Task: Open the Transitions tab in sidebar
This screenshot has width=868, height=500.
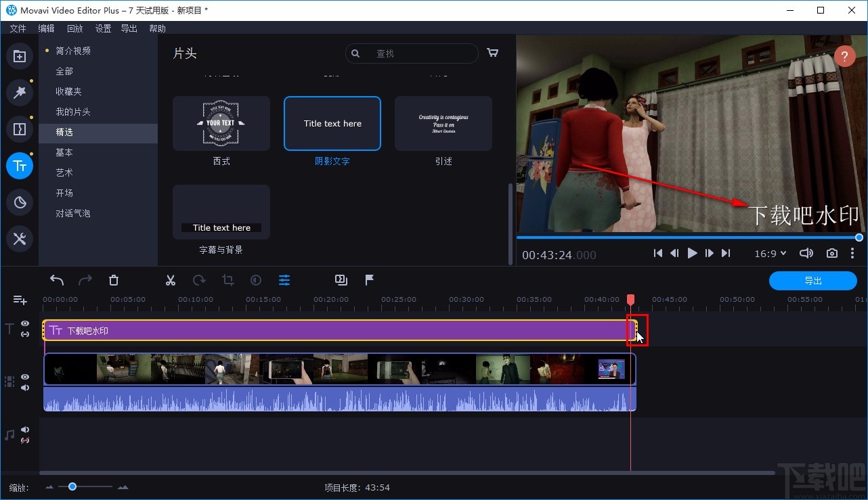Action: click(20, 129)
